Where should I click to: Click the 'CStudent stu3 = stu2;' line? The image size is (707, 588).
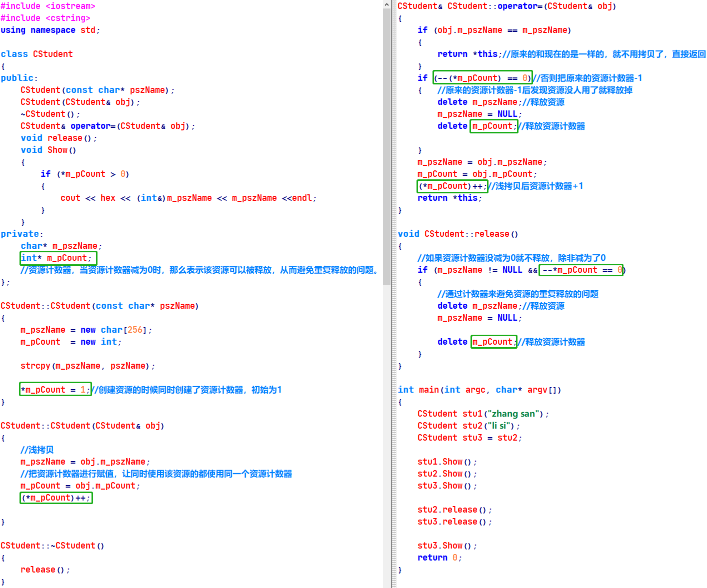coord(470,438)
